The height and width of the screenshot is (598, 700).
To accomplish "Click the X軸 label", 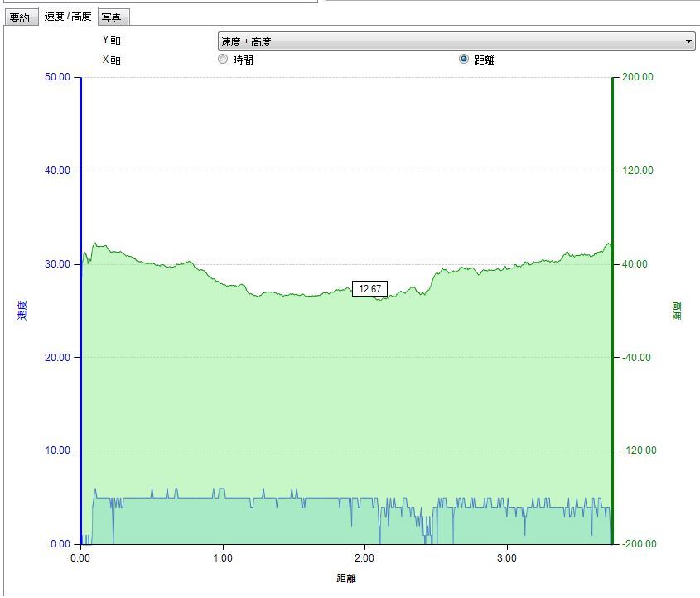I will 112,60.
